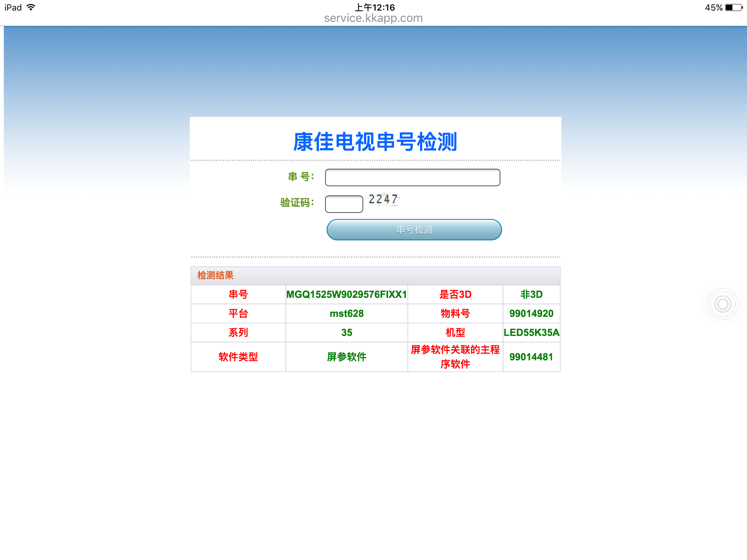
Task: Tap the platform value mst628
Action: tap(347, 314)
